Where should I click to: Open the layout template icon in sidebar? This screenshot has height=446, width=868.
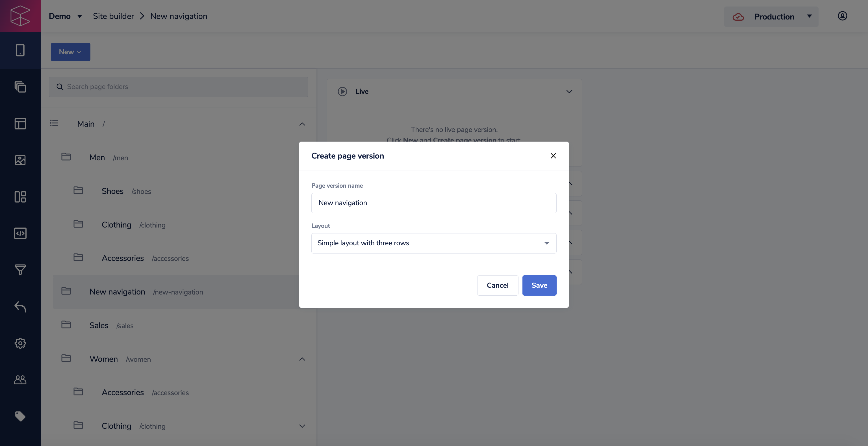tap(20, 124)
